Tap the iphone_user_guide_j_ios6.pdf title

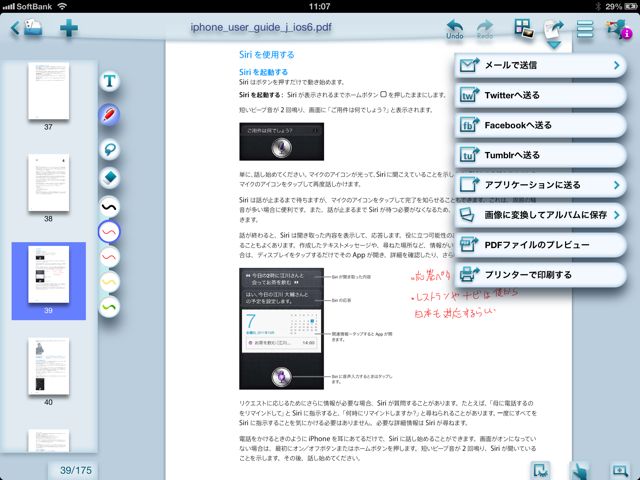[261, 27]
